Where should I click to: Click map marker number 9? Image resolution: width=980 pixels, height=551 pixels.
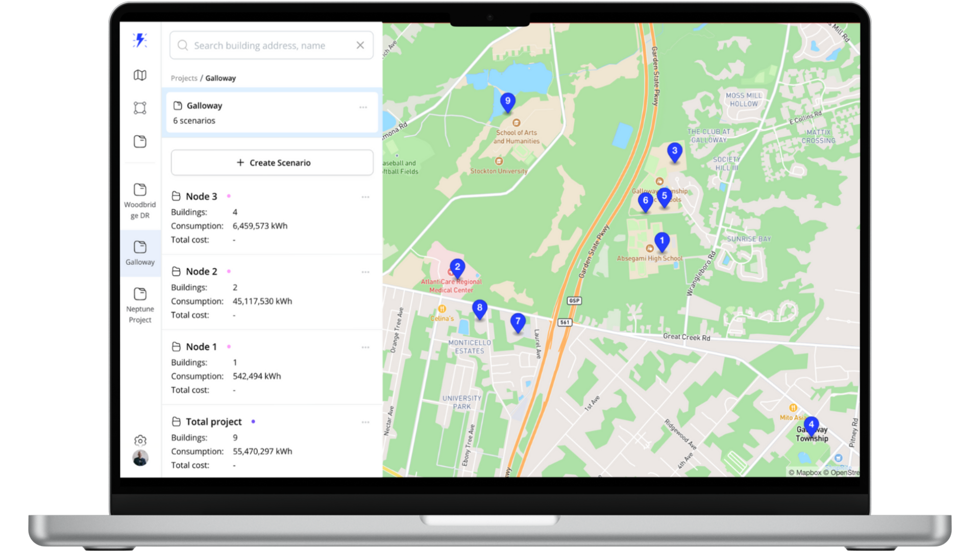pos(507,102)
